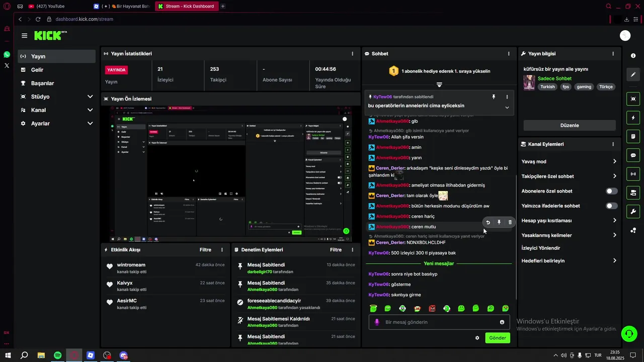The width and height of the screenshot is (644, 362).
Task: Click reply arrow on 'ceren mutlu' message
Action: point(488,222)
